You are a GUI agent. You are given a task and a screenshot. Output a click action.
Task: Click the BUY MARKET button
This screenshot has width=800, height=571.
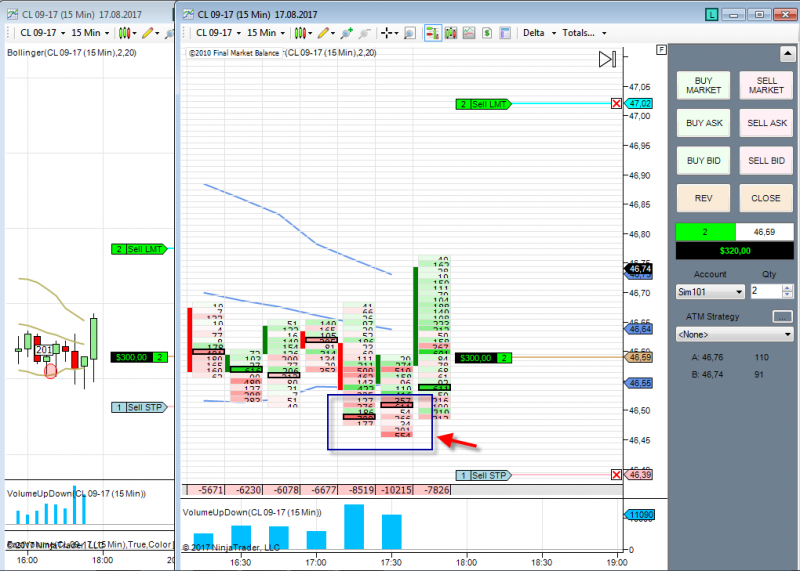tap(703, 85)
